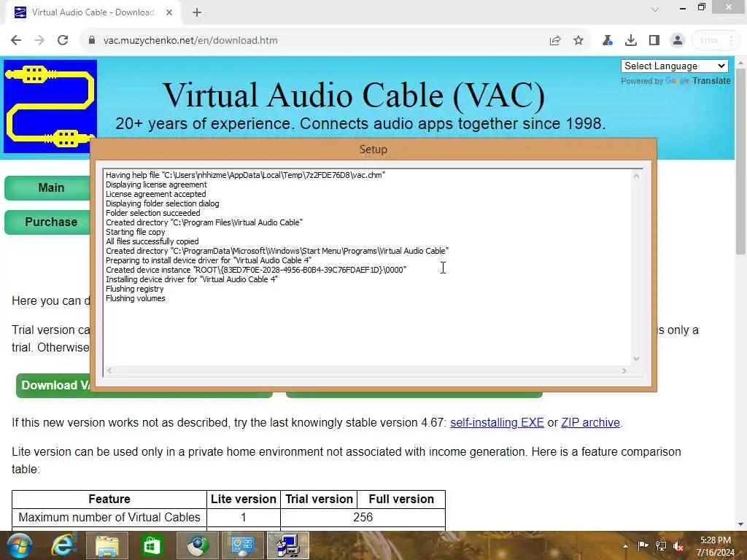The image size is (747, 560).
Task: Click the log line 'All files successfully copied'
Action: (152, 241)
